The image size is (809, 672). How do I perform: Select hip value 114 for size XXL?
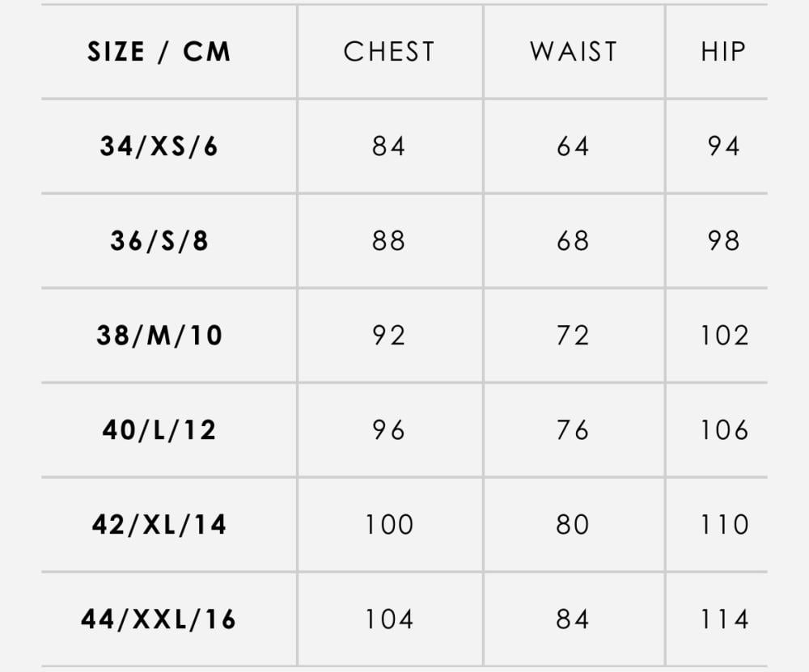[x=724, y=619]
